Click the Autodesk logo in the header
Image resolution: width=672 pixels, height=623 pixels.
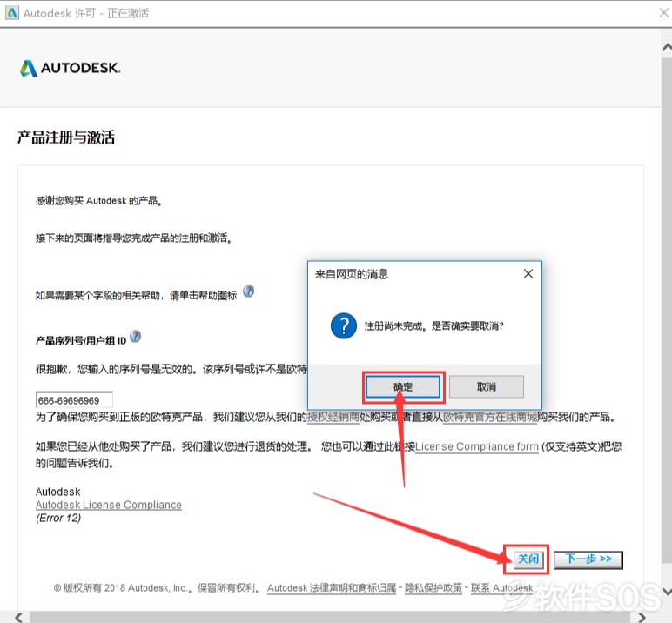(71, 68)
